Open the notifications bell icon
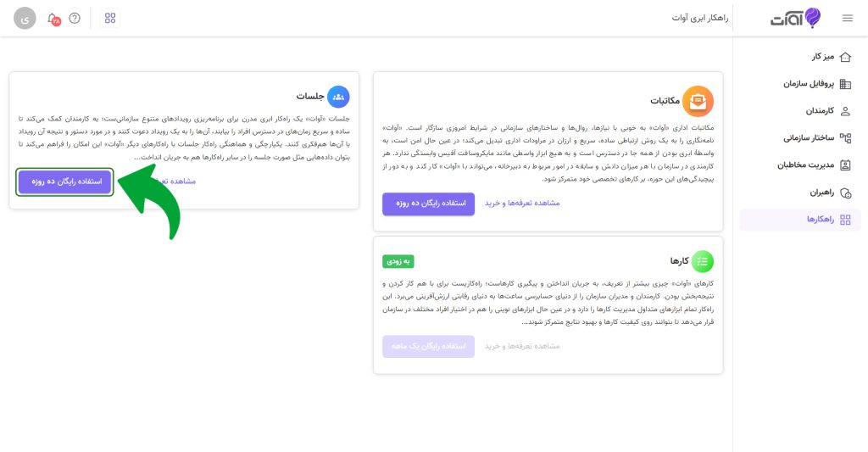Viewport: 868px width, 452px height. pos(53,19)
